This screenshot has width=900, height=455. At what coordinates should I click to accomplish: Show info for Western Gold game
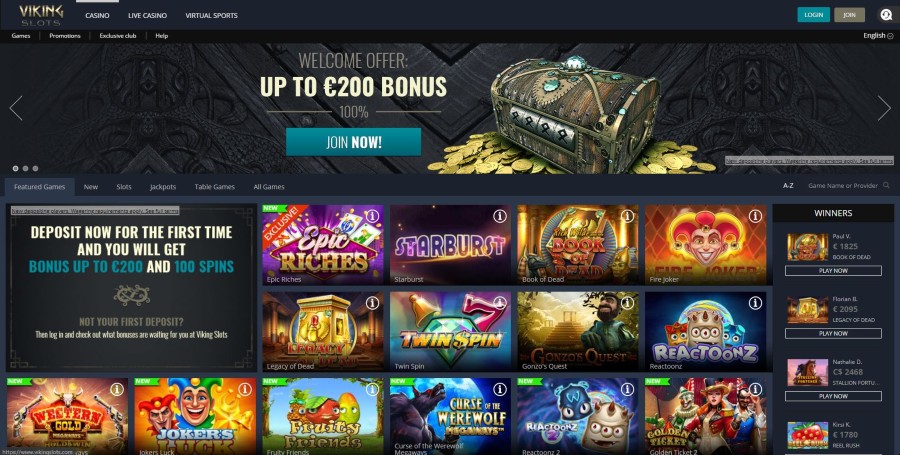117,389
